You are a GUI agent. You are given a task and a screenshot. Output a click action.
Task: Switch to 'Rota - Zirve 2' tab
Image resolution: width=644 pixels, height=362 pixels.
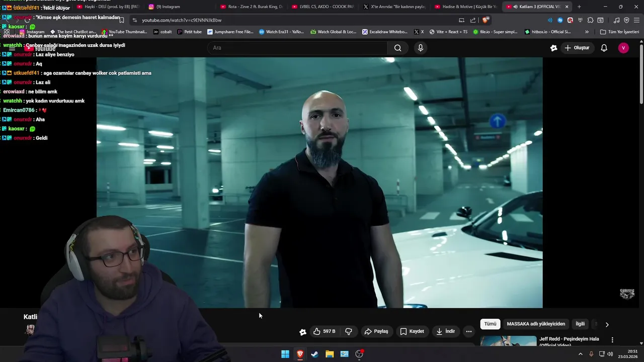(252, 7)
